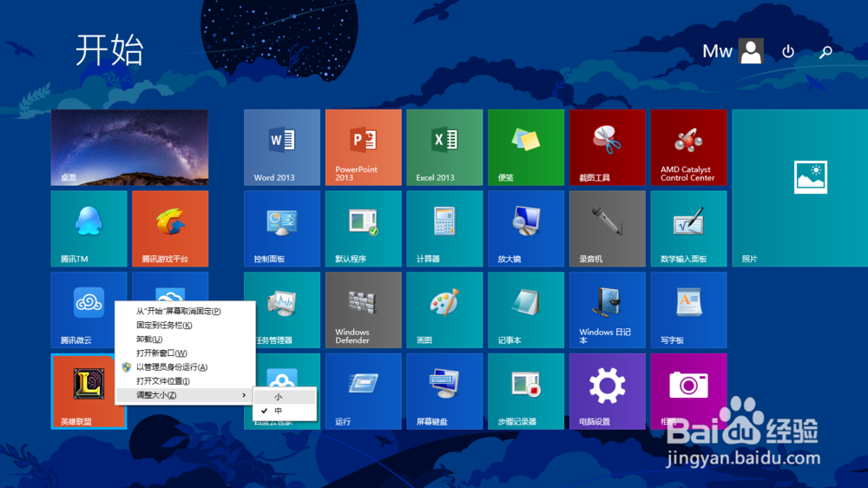
Task: Open the Word 2013 tile
Action: pyautogui.click(x=282, y=148)
